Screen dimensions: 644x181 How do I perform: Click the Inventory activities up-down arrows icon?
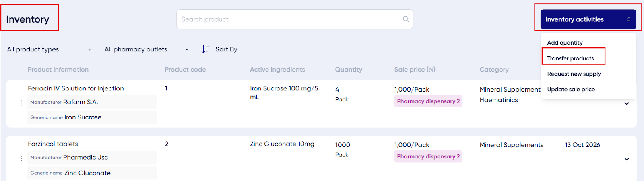[629, 19]
